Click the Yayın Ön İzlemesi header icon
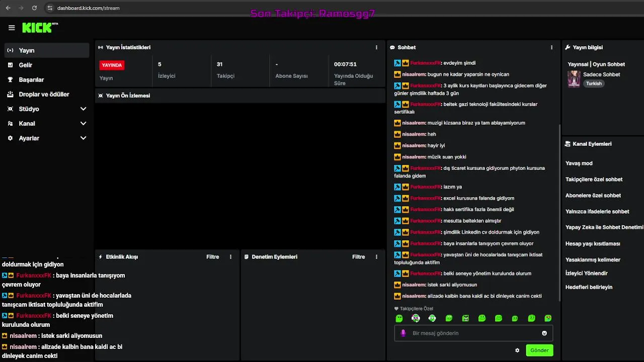Image resolution: width=644 pixels, height=362 pixels. point(101,96)
